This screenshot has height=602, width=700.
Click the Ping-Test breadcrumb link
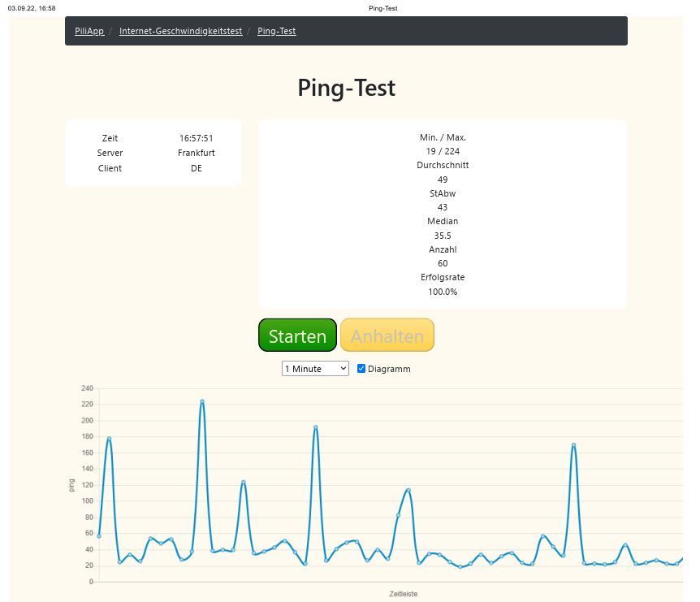pyautogui.click(x=276, y=31)
